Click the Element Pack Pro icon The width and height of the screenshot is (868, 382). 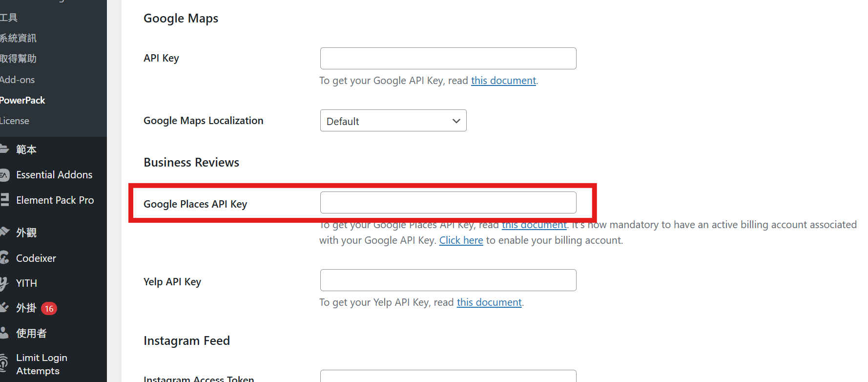point(4,200)
